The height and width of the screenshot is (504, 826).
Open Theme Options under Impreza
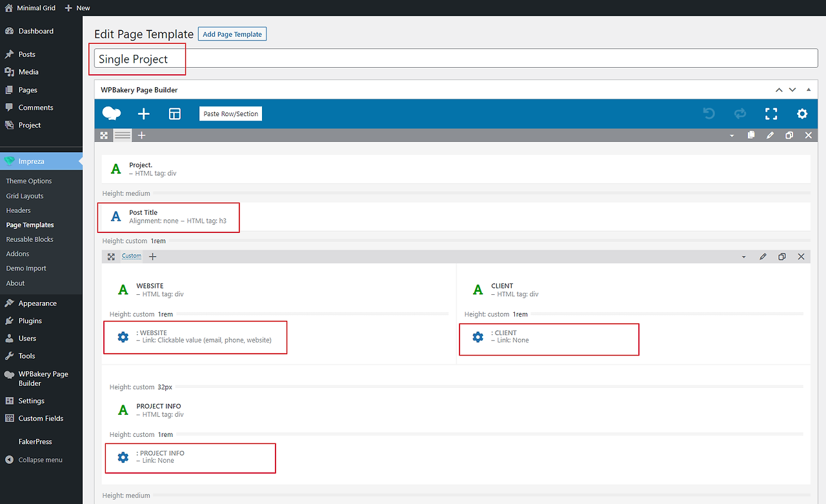(29, 181)
